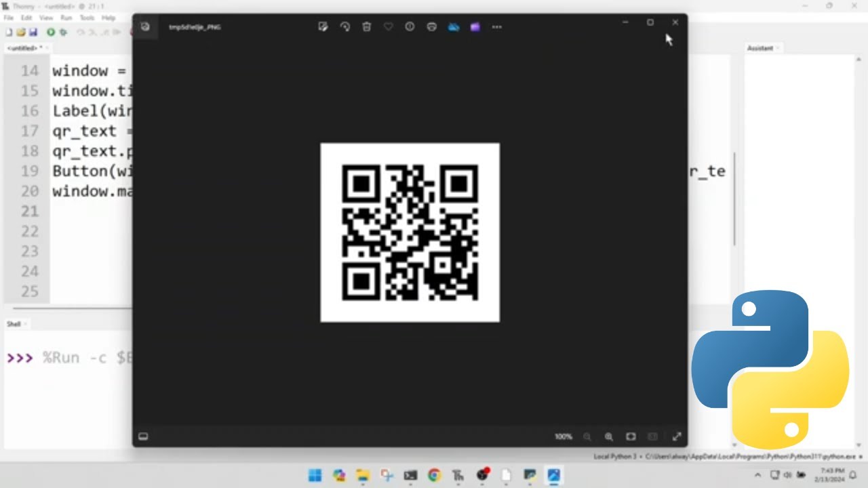
Task: Rotate the QR code image
Action: [x=345, y=27]
